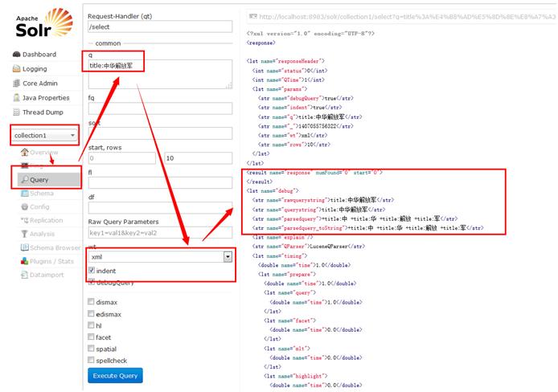Click the Thread Dump icon
Viewport: 558px width, 392px height.
(x=16, y=112)
